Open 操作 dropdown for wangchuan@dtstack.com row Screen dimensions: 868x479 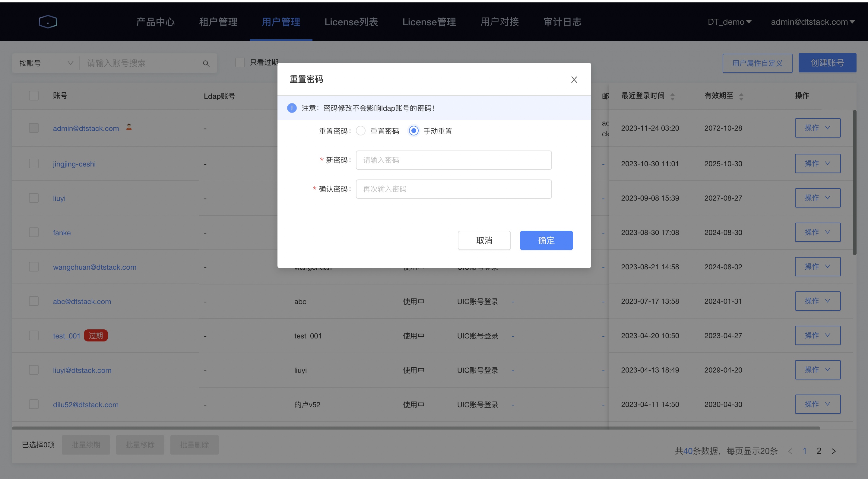point(818,267)
